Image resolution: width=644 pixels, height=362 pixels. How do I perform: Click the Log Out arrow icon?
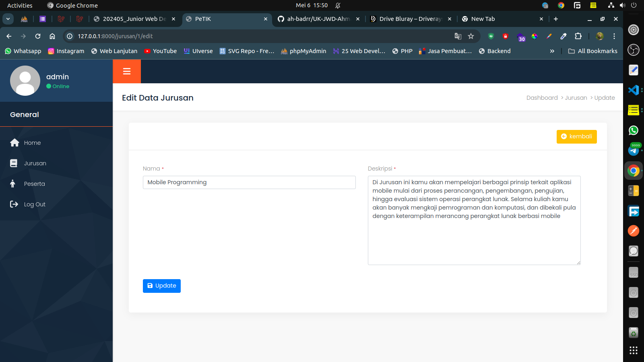[14, 204]
